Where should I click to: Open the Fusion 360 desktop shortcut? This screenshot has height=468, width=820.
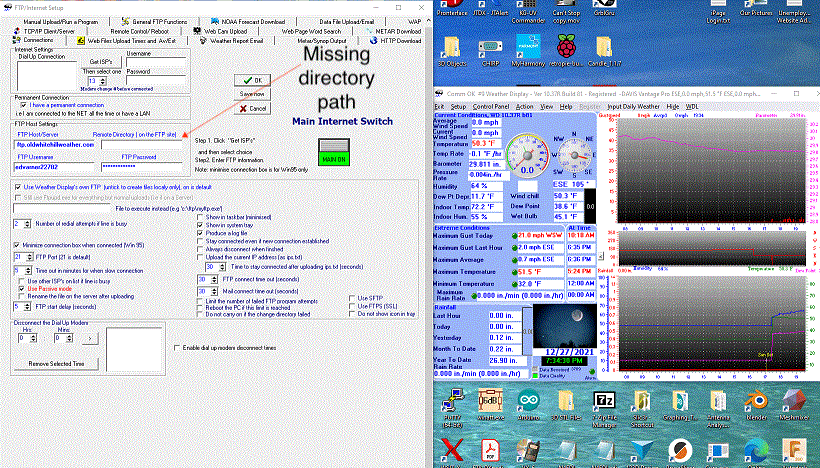[x=794, y=451]
